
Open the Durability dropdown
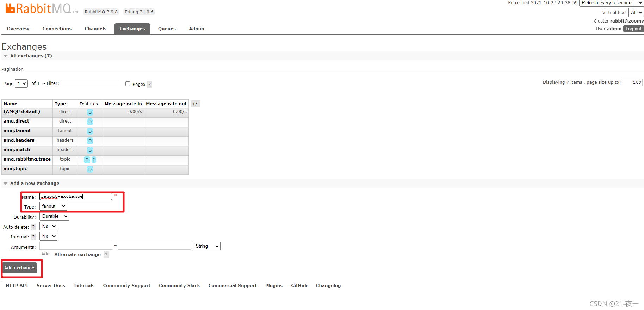coord(54,216)
